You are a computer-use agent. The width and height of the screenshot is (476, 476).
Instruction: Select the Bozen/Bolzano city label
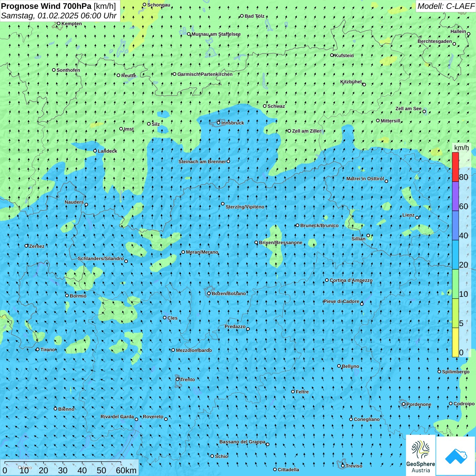click(228, 293)
